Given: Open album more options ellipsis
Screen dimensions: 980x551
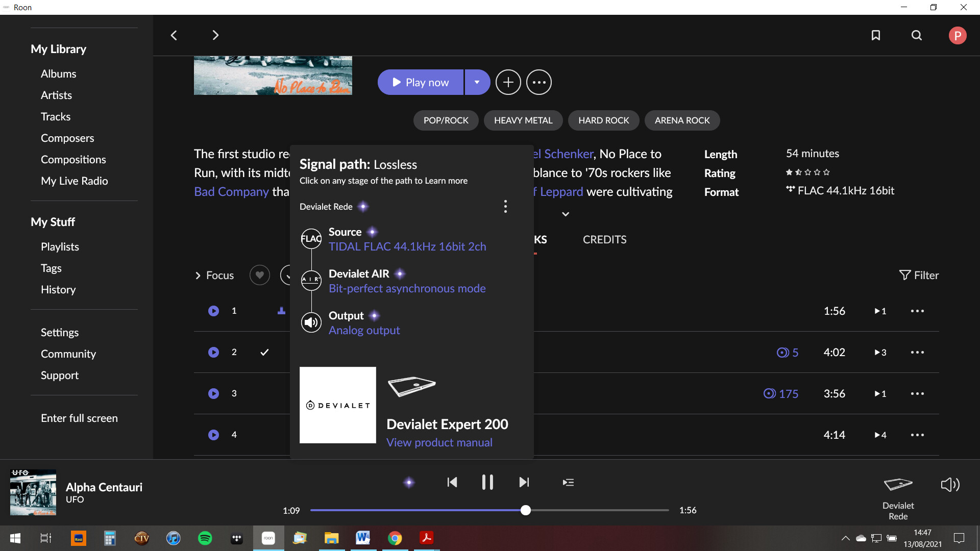Looking at the screenshot, I should (x=539, y=82).
